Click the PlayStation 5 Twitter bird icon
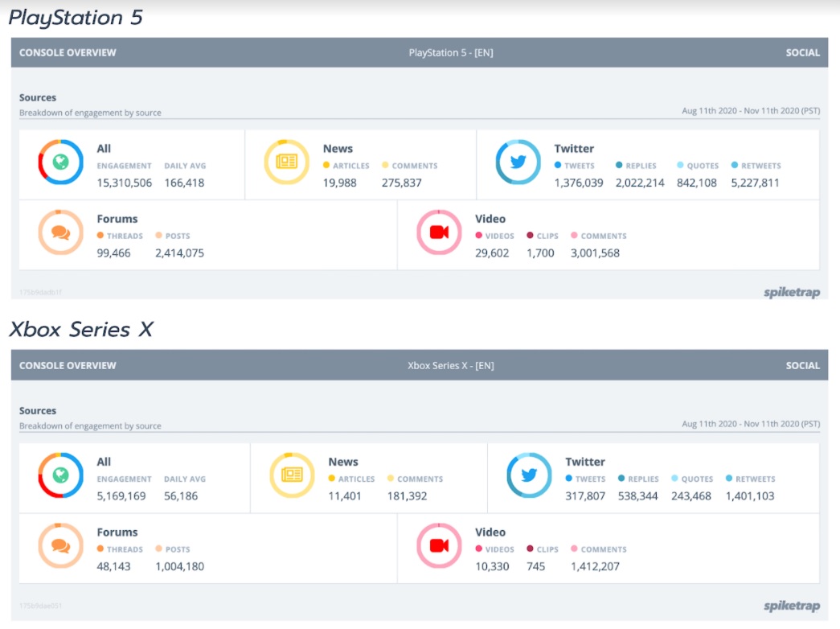This screenshot has width=840, height=629. (518, 162)
